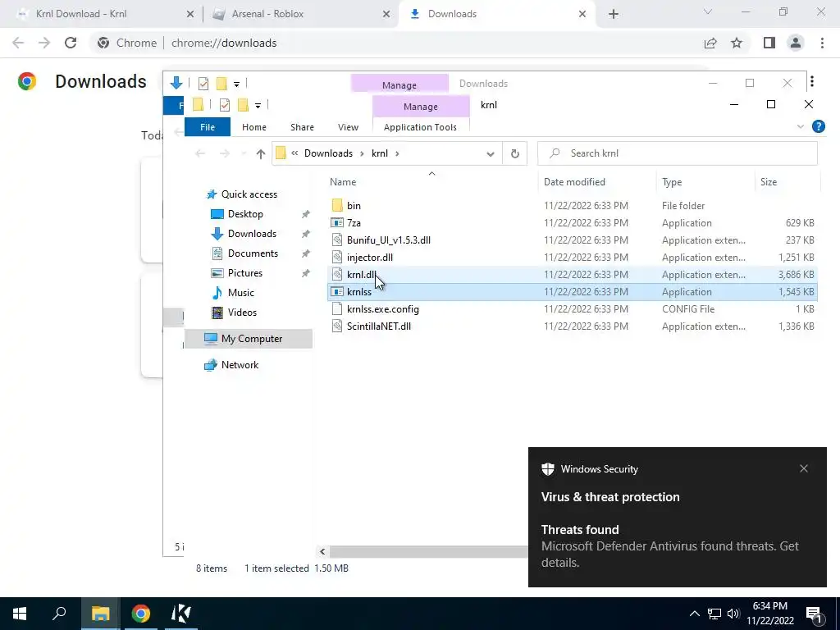This screenshot has width=840, height=630.
Task: Open the Krnl app on the taskbar
Action: tap(181, 614)
